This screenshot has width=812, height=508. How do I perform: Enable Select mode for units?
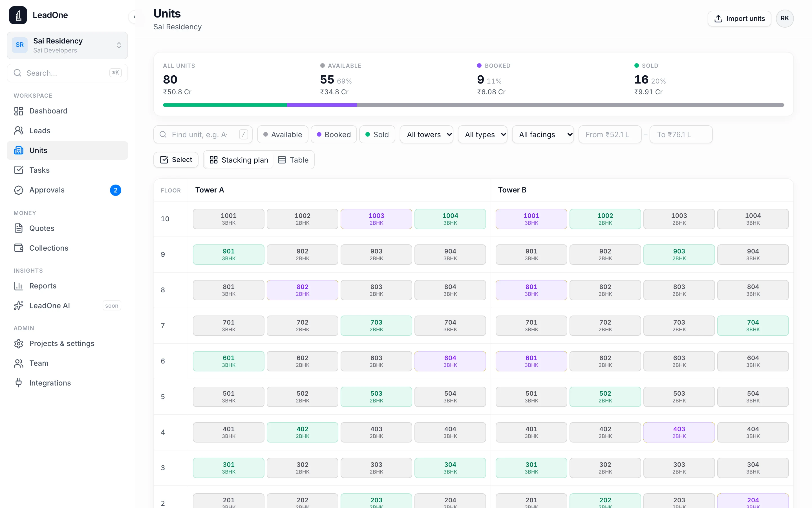click(176, 159)
